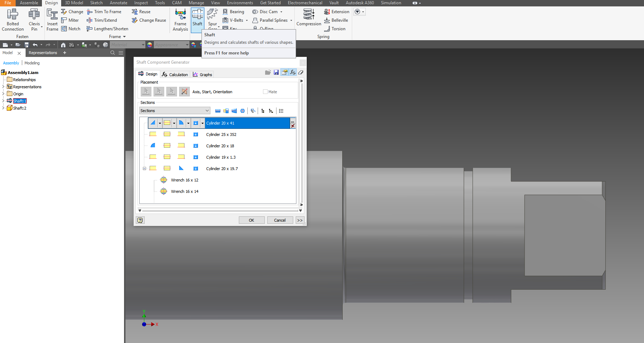Select the Notch frame tool
The image size is (644, 343).
tap(71, 29)
